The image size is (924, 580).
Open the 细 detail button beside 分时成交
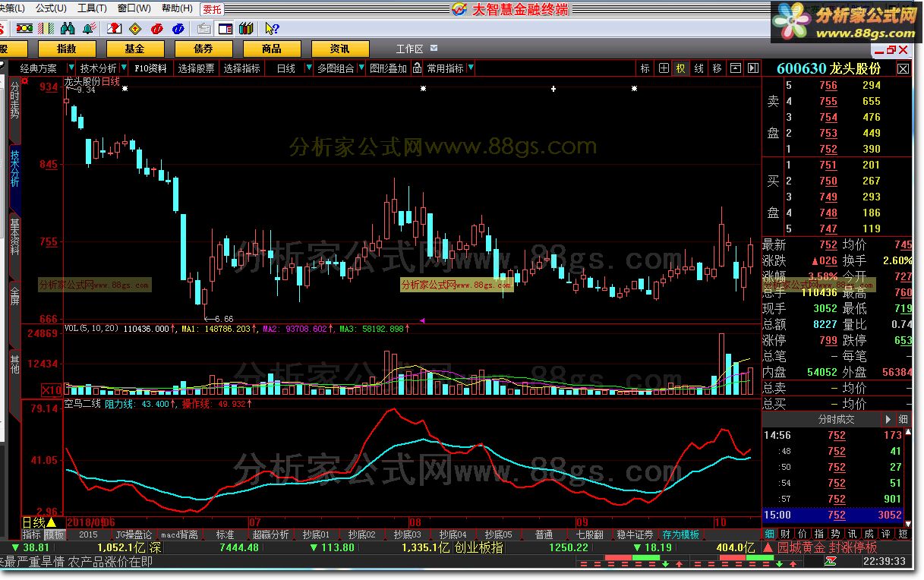coord(904,419)
